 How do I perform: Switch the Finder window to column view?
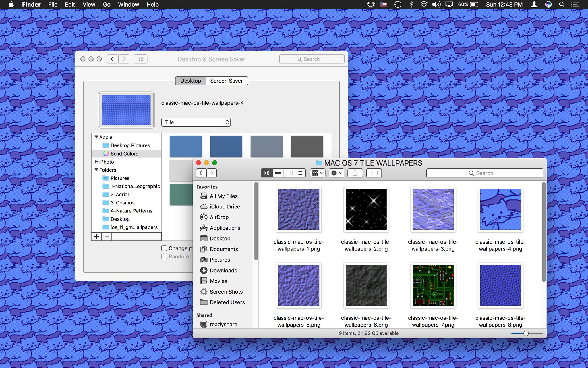pos(289,173)
